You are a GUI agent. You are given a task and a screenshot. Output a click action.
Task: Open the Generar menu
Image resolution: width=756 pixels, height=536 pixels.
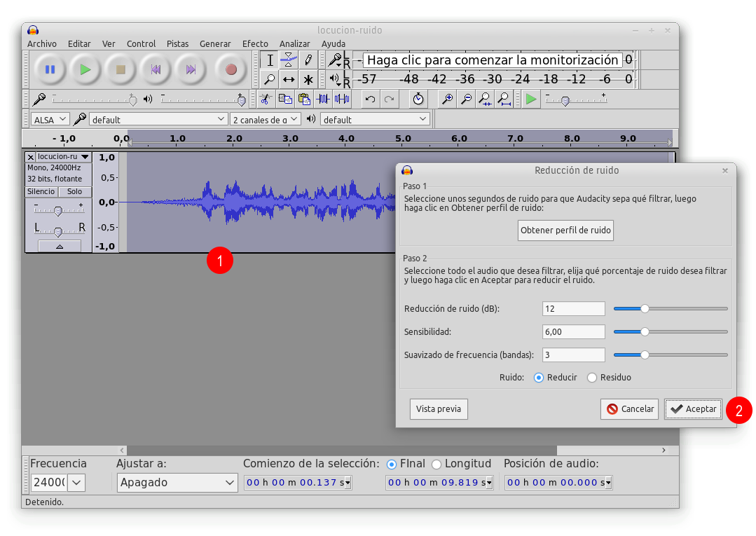click(215, 44)
